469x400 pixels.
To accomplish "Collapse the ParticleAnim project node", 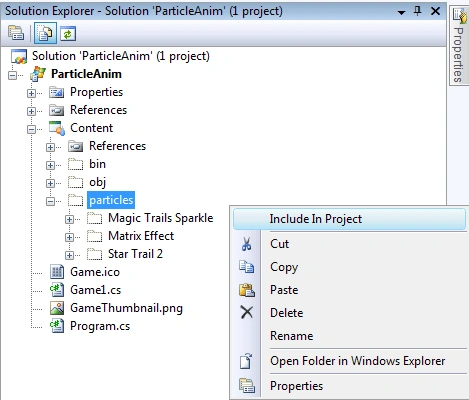I will click(12, 75).
